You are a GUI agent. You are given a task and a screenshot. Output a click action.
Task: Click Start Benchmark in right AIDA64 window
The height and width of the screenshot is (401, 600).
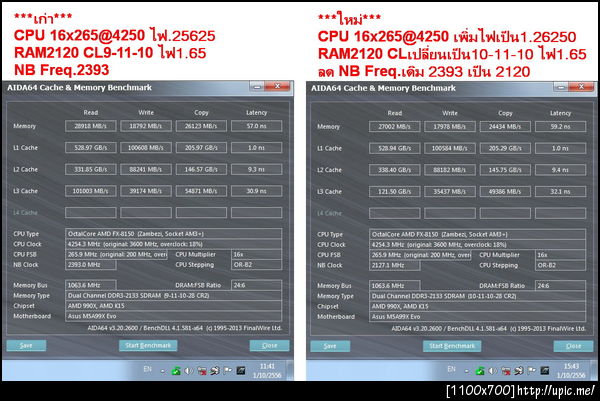pyautogui.click(x=452, y=346)
